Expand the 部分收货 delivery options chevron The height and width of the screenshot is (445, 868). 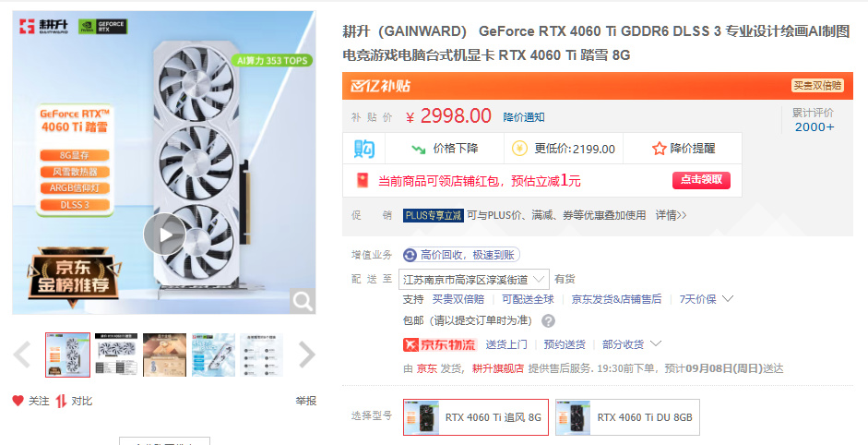tap(656, 343)
